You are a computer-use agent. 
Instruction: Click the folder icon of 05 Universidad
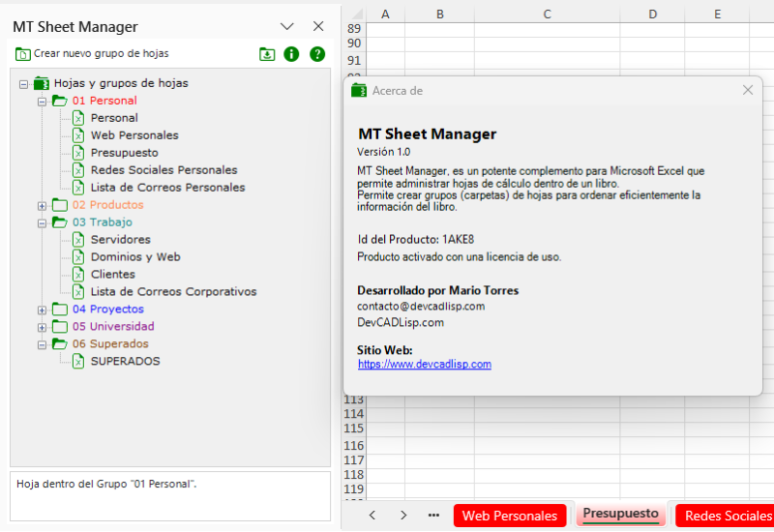60,326
